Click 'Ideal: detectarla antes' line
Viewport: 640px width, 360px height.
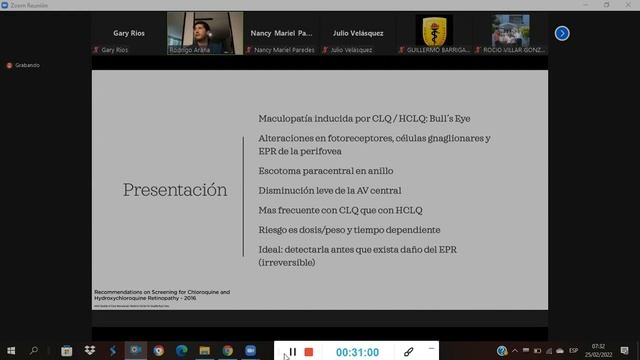(x=358, y=256)
